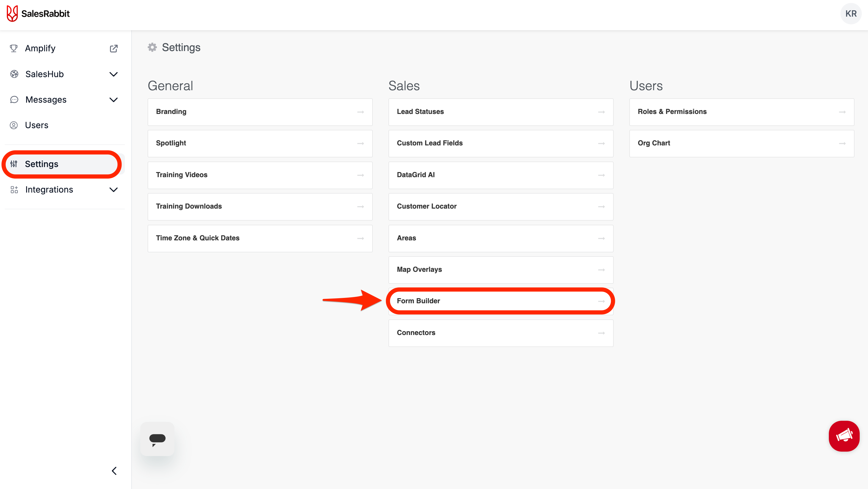Expand the SalesHub menu chevron
This screenshot has width=868, height=489.
click(x=114, y=74)
